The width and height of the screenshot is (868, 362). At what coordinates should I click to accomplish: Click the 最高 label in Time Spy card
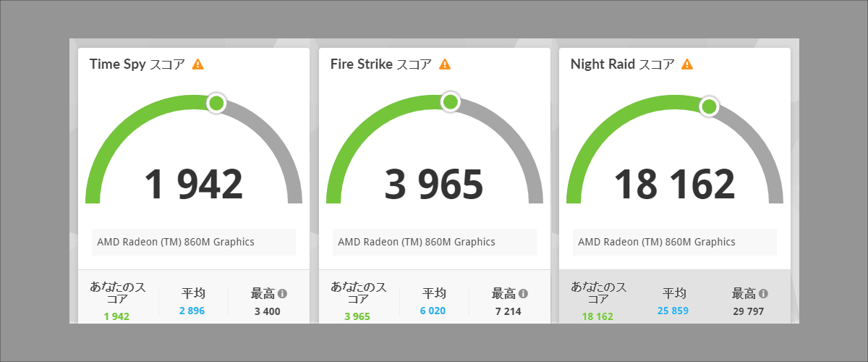263,294
